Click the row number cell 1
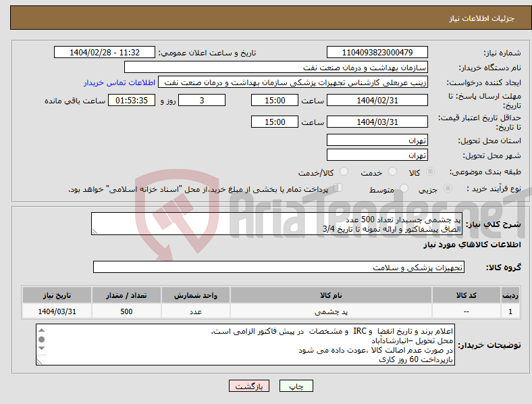Screen dimensions: 532x404 pyautogui.click(x=510, y=311)
